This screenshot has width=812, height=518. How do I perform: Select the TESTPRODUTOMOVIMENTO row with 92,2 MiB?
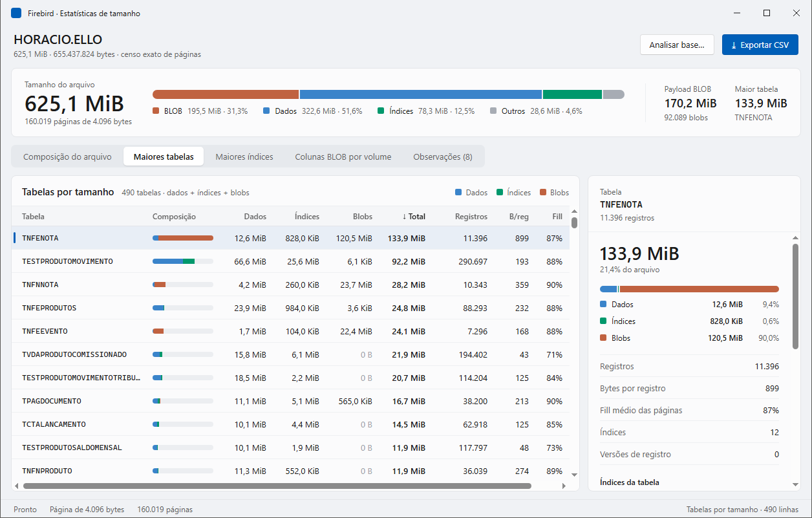tap(291, 261)
